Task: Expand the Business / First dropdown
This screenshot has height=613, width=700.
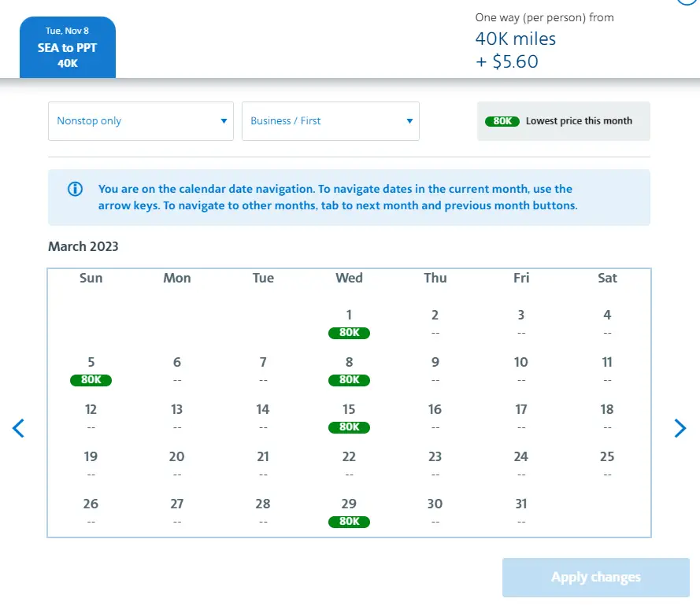Action: pos(331,121)
